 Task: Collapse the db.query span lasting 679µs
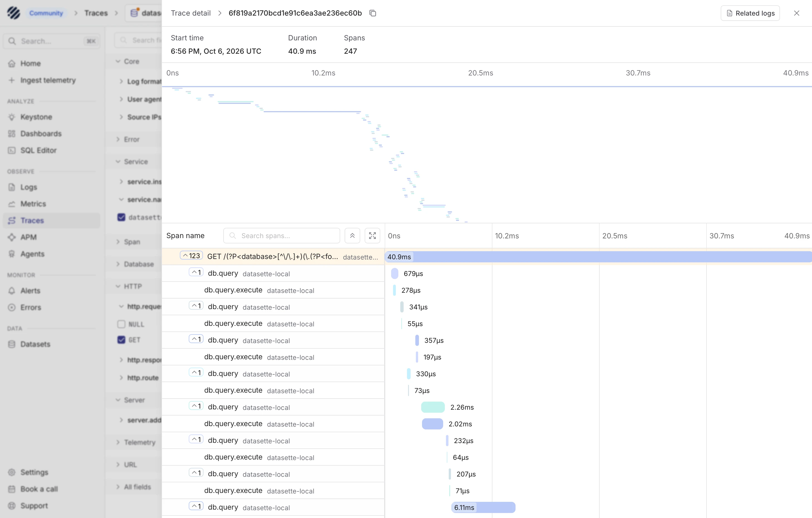(x=196, y=272)
